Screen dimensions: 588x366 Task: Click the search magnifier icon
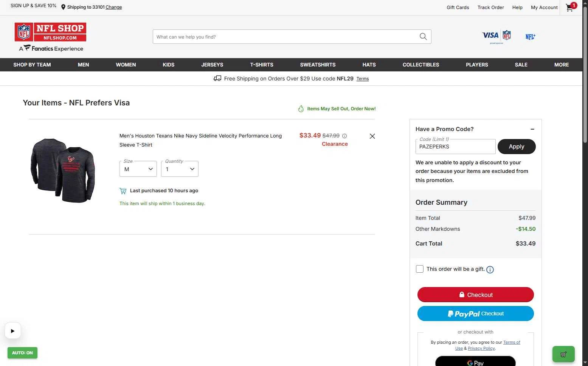coord(423,37)
